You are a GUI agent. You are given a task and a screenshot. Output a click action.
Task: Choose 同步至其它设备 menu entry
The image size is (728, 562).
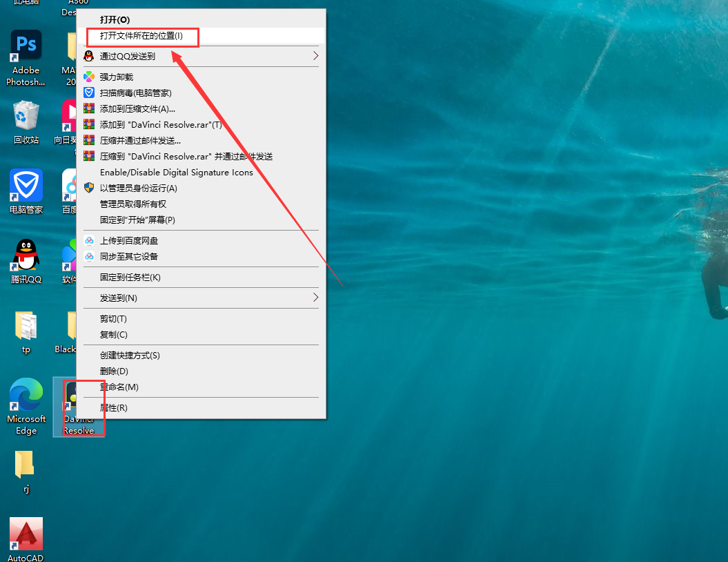(201, 256)
